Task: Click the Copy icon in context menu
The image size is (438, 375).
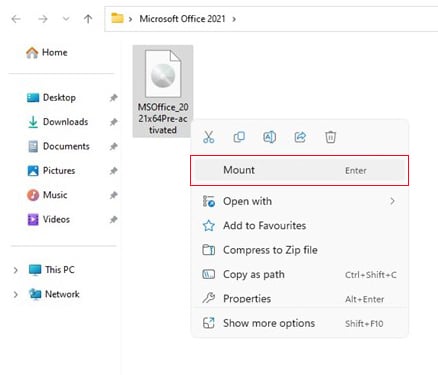Action: pyautogui.click(x=239, y=137)
